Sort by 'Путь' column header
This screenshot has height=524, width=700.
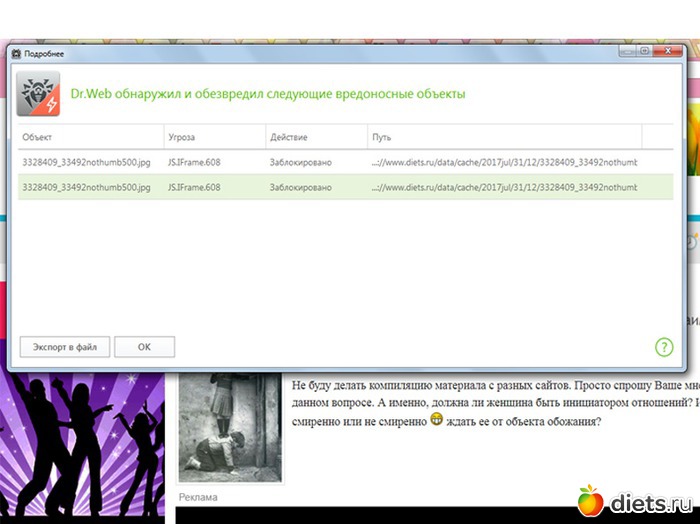(503, 137)
